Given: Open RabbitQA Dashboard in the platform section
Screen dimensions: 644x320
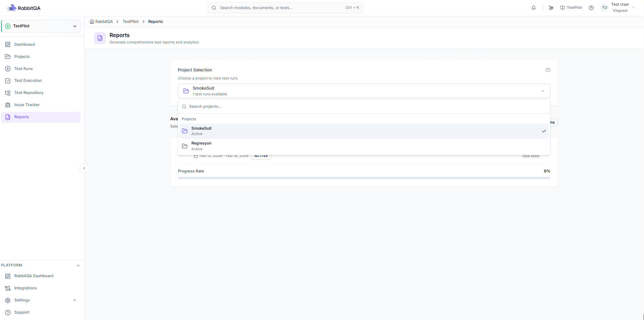Looking at the screenshot, I should pyautogui.click(x=41, y=276).
